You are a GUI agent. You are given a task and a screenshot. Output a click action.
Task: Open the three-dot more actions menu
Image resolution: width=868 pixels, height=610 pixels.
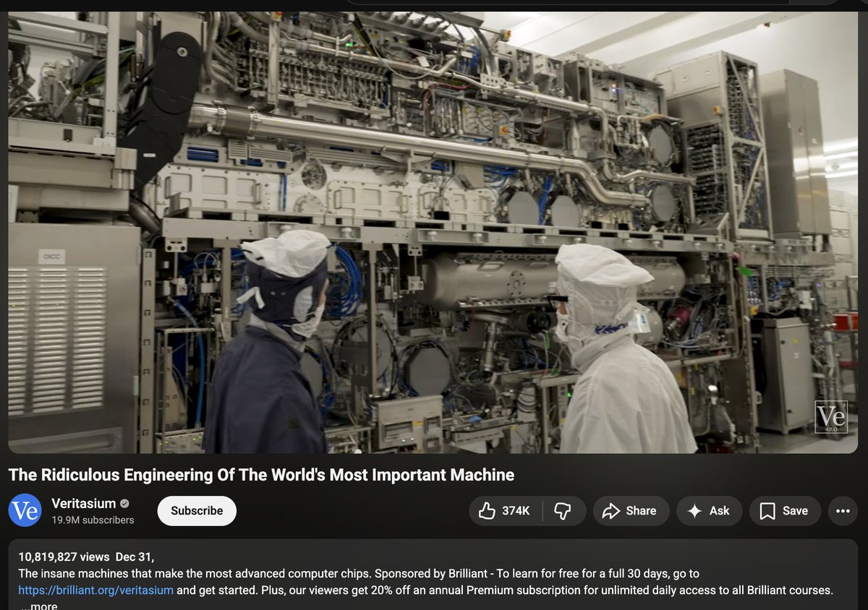coord(843,511)
